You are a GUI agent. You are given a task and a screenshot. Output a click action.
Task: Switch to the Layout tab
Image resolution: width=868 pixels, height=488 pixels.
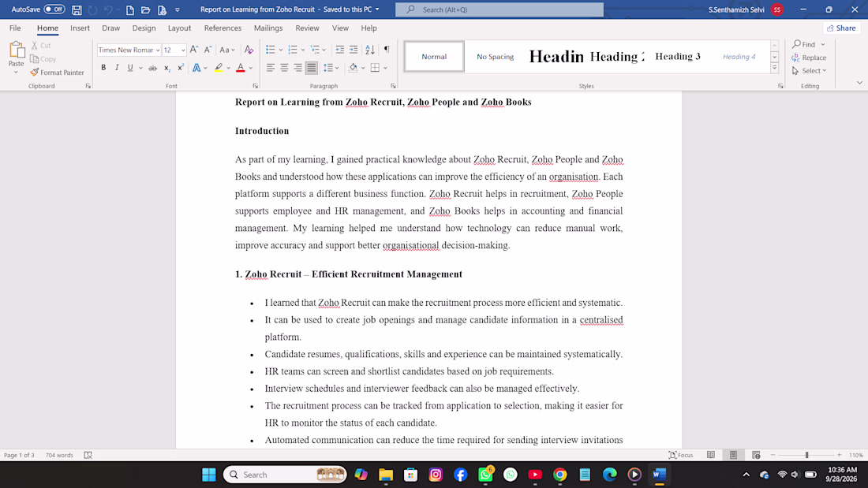click(x=179, y=28)
